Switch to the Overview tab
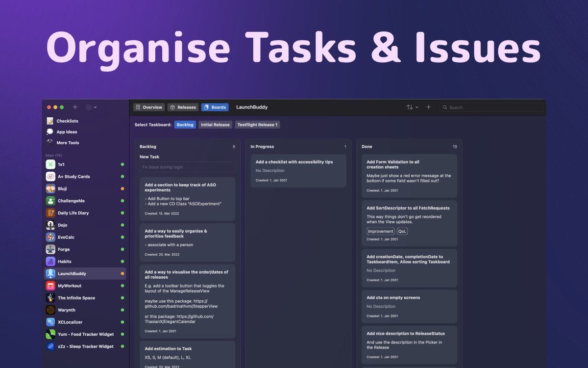Viewport: 588px width, 368px height. tap(148, 107)
